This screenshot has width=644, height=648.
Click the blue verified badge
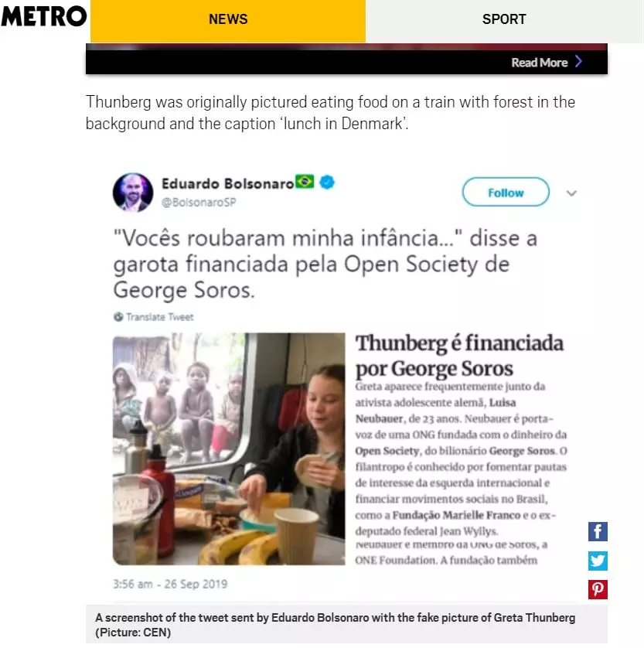pos(327,182)
